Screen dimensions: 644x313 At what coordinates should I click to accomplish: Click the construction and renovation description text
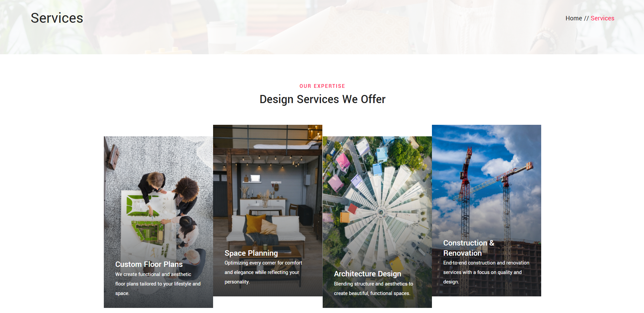coord(486,272)
